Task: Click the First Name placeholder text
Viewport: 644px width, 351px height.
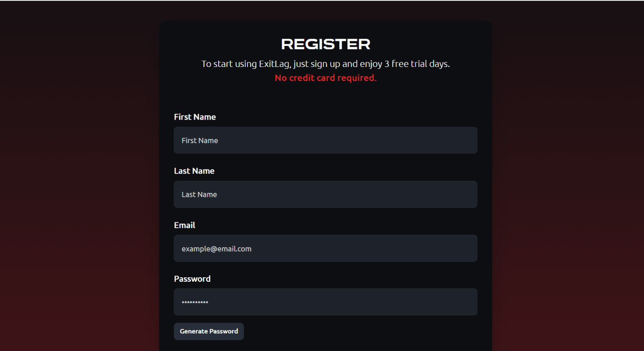Action: (x=200, y=141)
